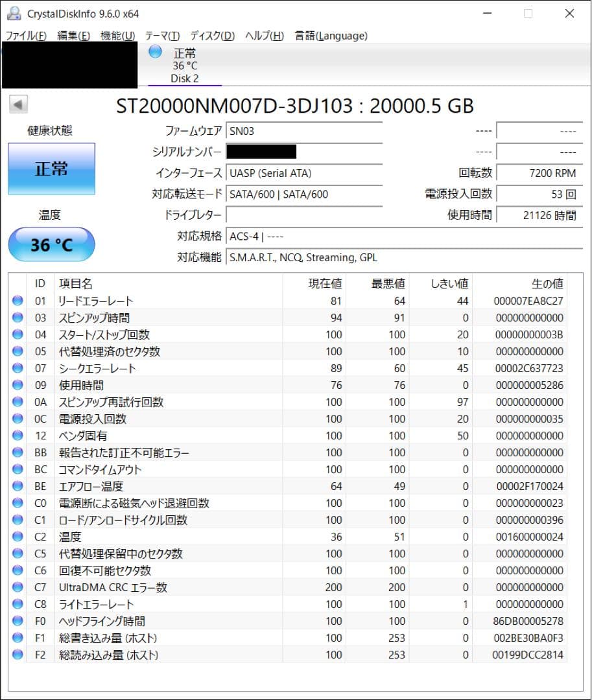Click the CrystalDiskInfo logo in the title bar
Viewport: 592px width, 700px height.
coord(14,13)
